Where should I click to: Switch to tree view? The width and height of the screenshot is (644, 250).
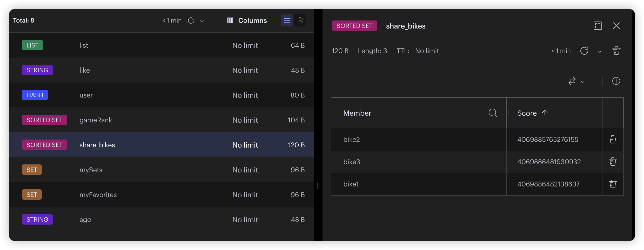pyautogui.click(x=300, y=20)
